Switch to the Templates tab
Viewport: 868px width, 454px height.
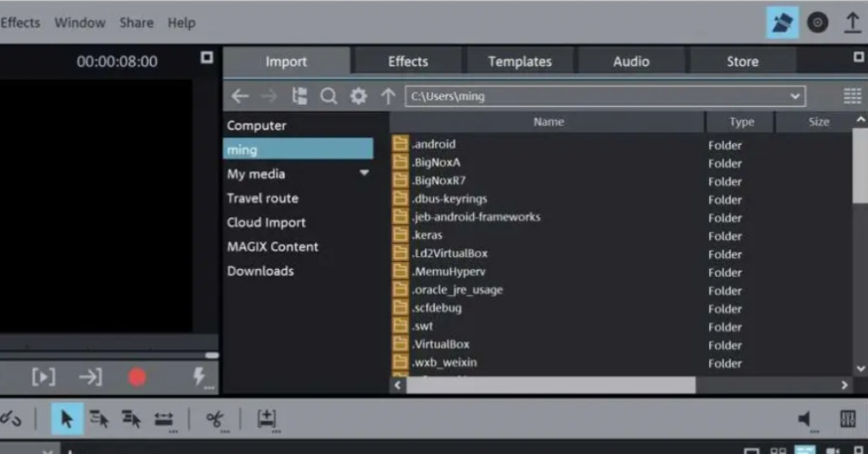coord(520,62)
